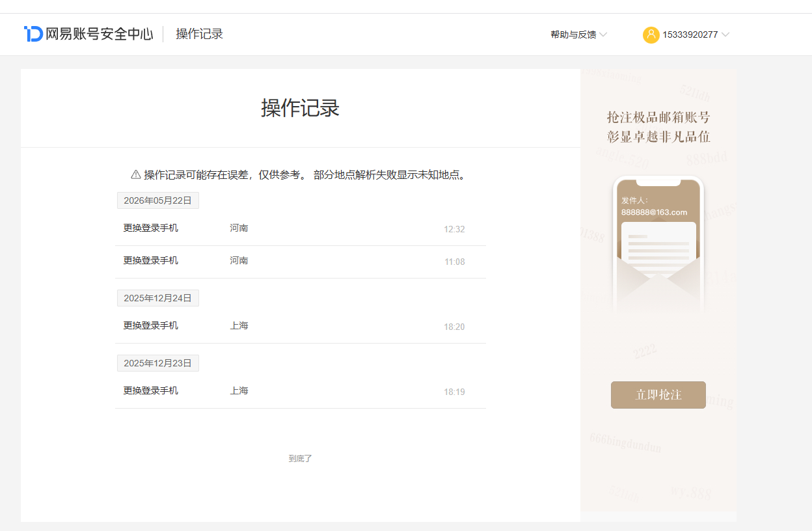Select 河南 location in the 11:08 row
The image size is (812, 531).
tap(239, 261)
